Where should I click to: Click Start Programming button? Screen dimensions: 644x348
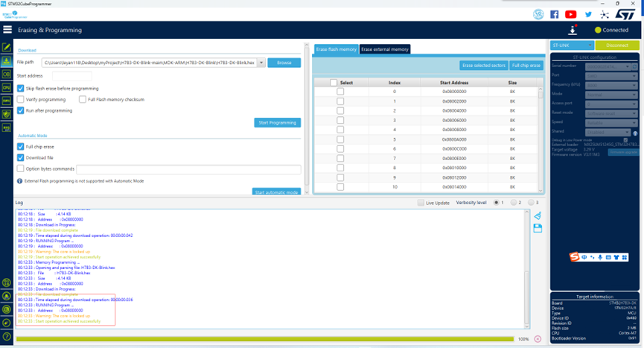click(x=277, y=123)
